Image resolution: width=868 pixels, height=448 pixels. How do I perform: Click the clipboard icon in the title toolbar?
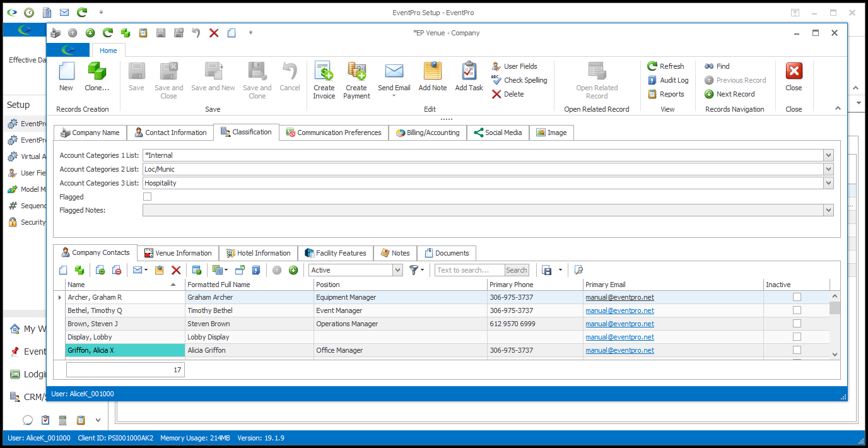(x=143, y=33)
